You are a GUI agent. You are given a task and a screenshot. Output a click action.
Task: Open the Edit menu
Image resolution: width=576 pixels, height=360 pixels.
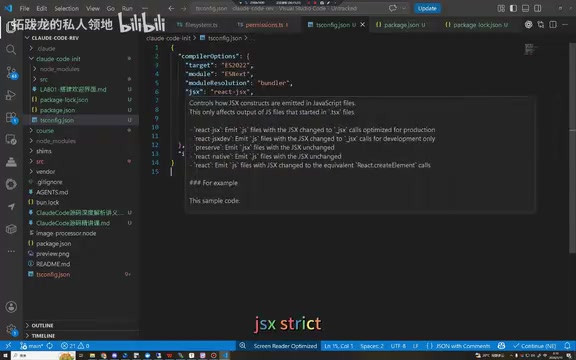coord(42,8)
